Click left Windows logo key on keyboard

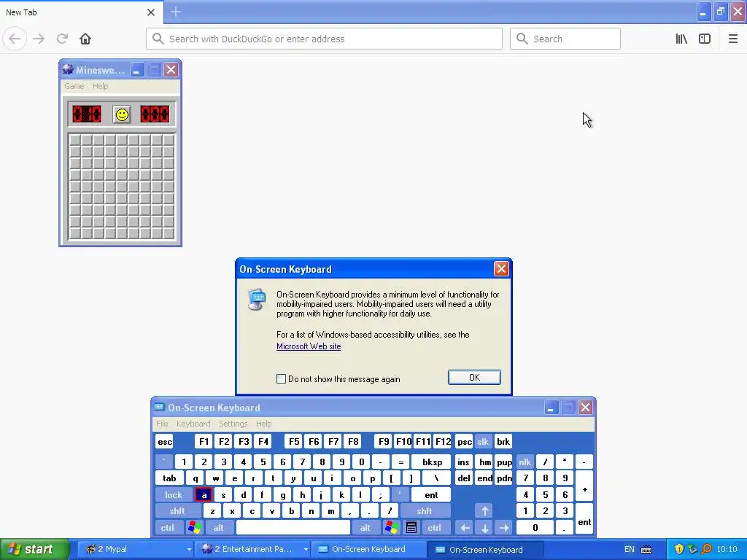tap(194, 528)
